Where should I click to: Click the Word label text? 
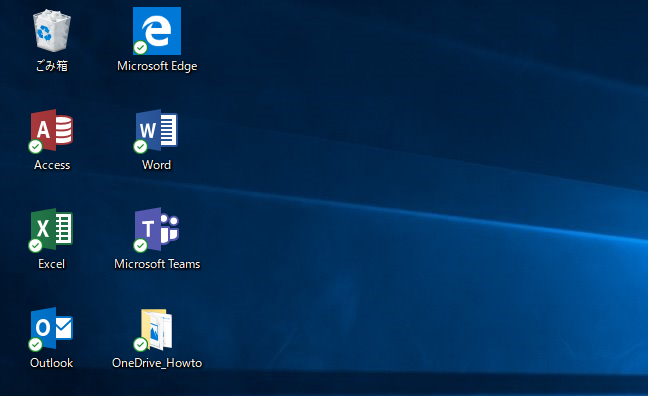(x=156, y=165)
